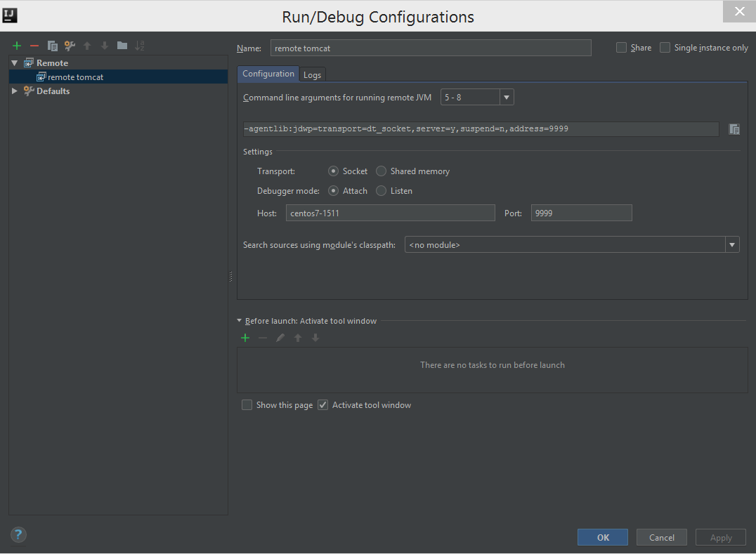The image size is (756, 554).
Task: Add a new before-launch task
Action: [245, 338]
